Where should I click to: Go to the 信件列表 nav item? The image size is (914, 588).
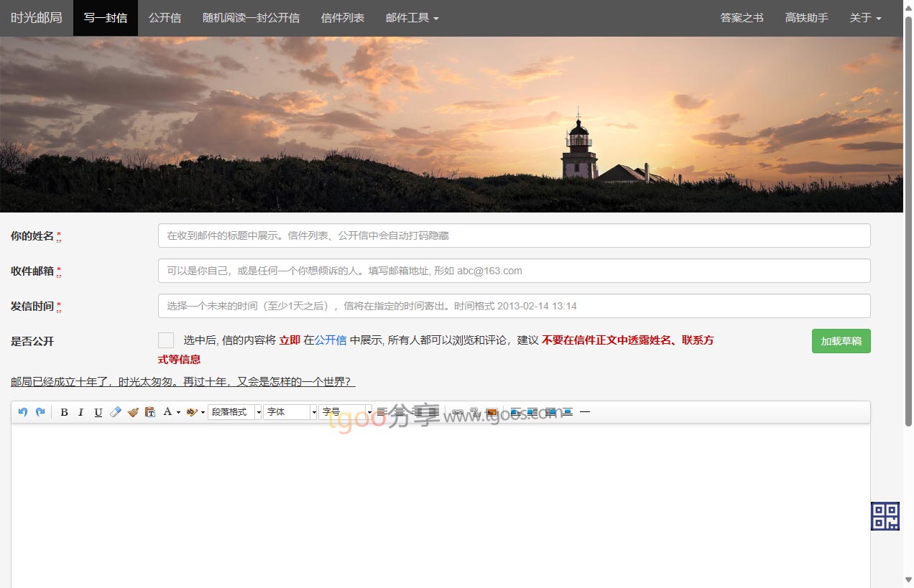coord(343,18)
